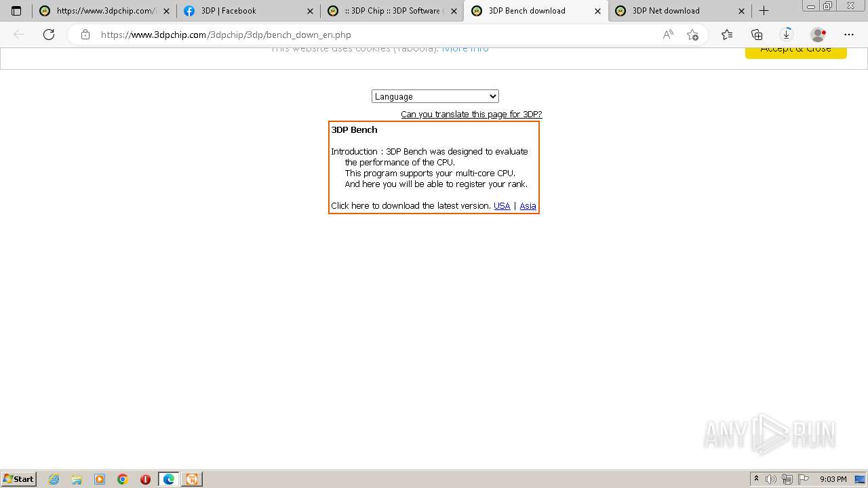The height and width of the screenshot is (488, 868).
Task: Click the address bar URL
Action: click(x=226, y=35)
